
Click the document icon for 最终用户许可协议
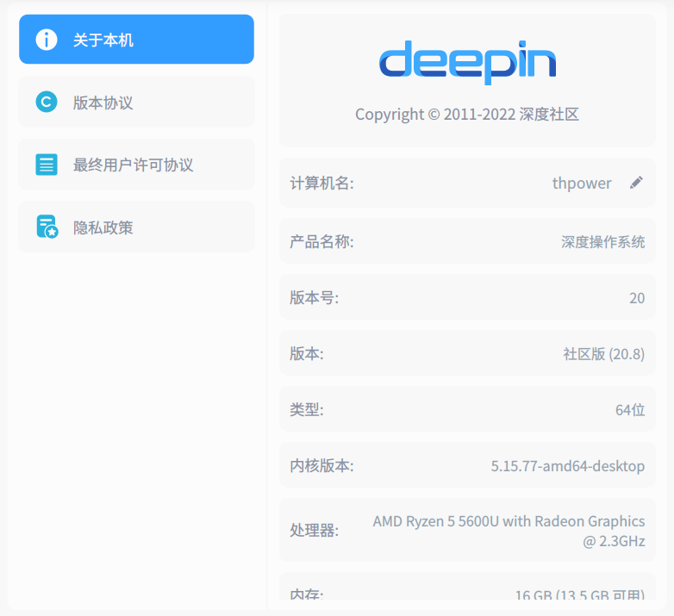click(x=47, y=165)
